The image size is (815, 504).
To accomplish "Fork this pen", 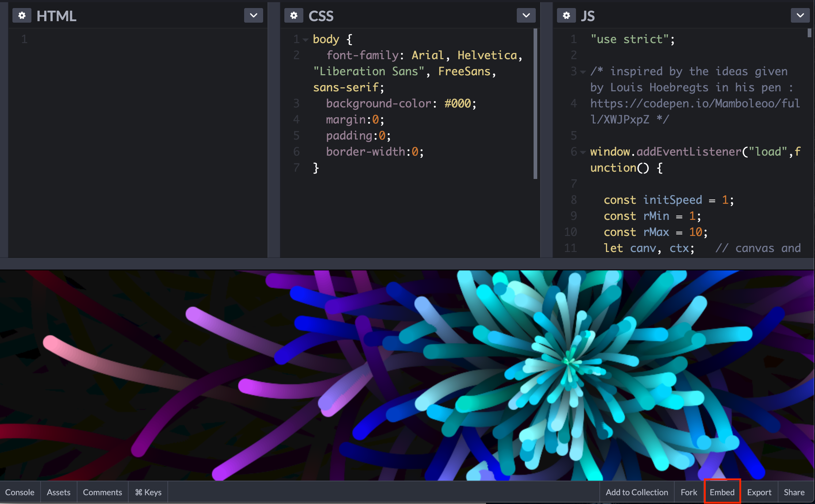I will pos(689,492).
